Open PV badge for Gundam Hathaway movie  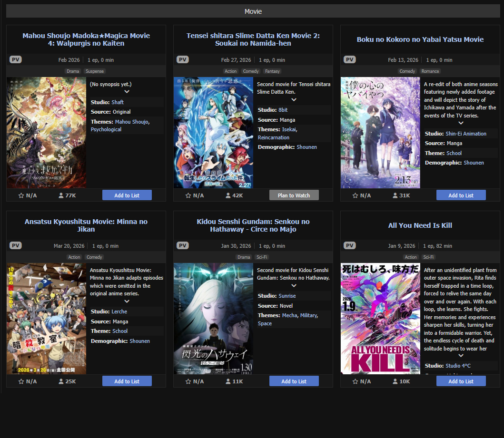[x=183, y=246]
